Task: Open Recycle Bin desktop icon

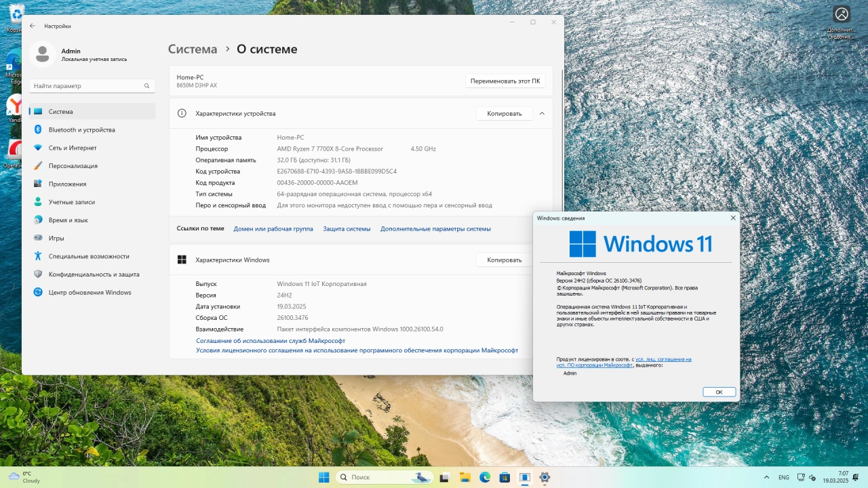Action: point(15,17)
